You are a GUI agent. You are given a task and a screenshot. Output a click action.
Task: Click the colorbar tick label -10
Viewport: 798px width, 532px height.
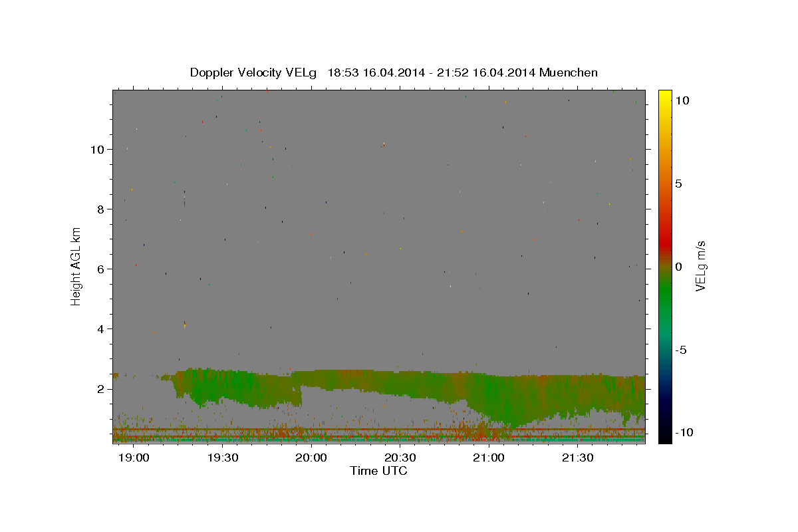click(x=683, y=433)
